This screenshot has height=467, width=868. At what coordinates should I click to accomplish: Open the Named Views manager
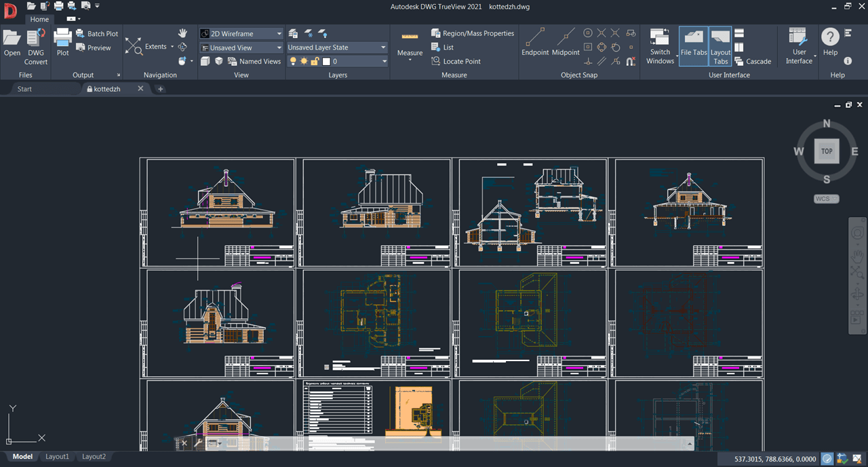click(254, 61)
